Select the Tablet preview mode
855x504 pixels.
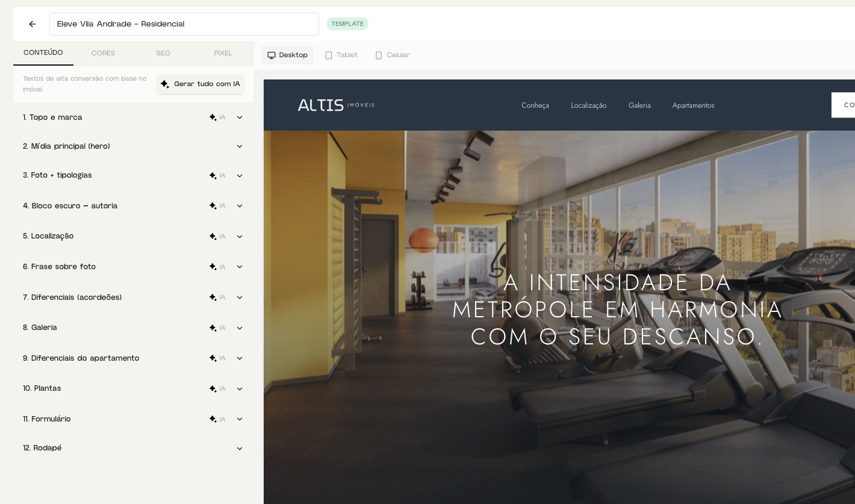[x=341, y=55]
